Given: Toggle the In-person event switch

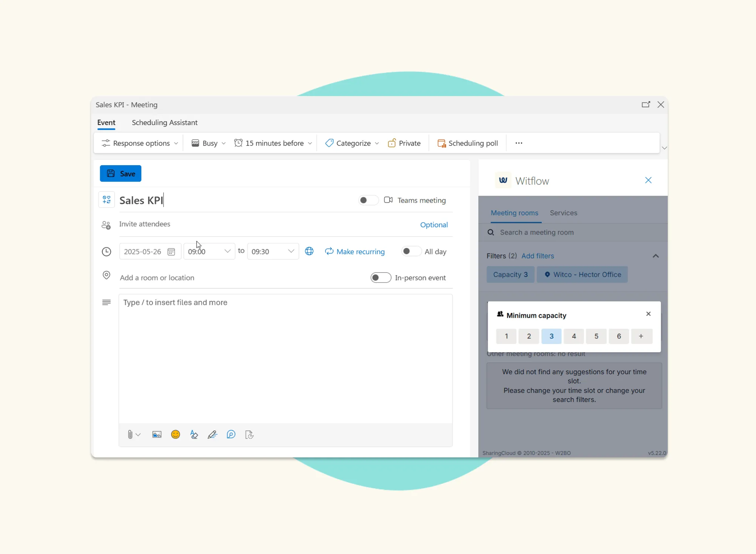Looking at the screenshot, I should [x=381, y=278].
